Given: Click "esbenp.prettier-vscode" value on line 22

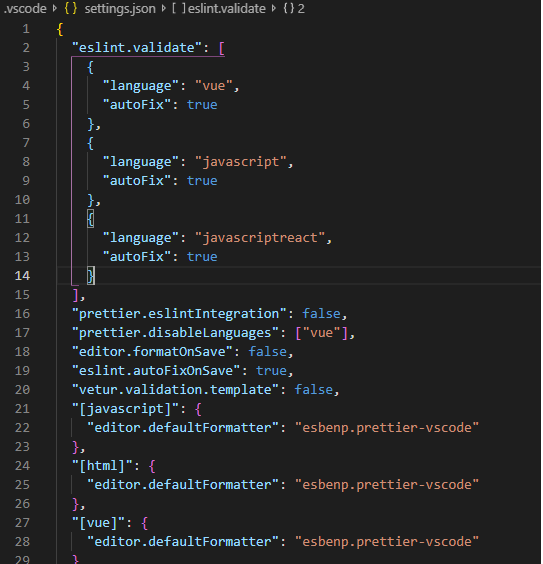Looking at the screenshot, I should (x=387, y=428).
